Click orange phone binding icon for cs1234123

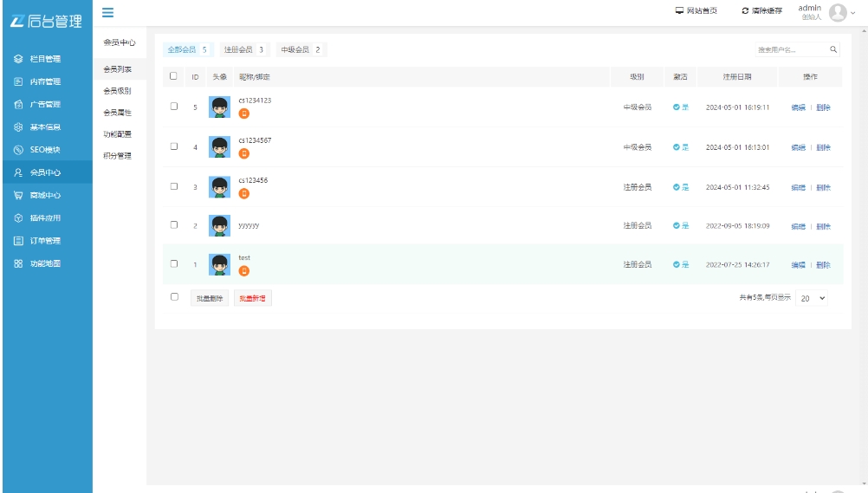(x=243, y=114)
